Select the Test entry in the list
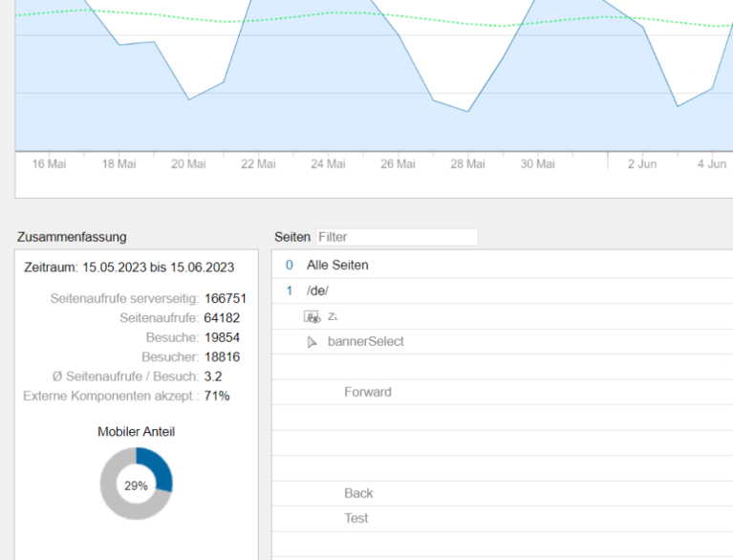Image resolution: width=733 pixels, height=560 pixels. (x=356, y=518)
